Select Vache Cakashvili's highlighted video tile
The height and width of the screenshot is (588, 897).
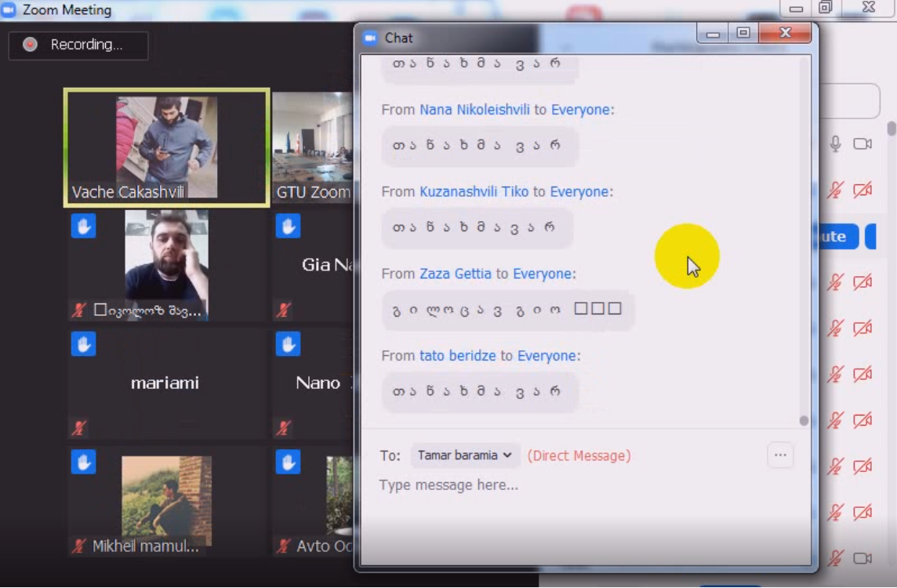pyautogui.click(x=166, y=147)
